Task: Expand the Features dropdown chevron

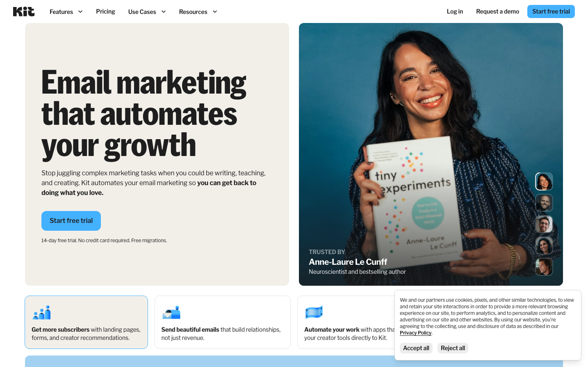Action: point(80,11)
